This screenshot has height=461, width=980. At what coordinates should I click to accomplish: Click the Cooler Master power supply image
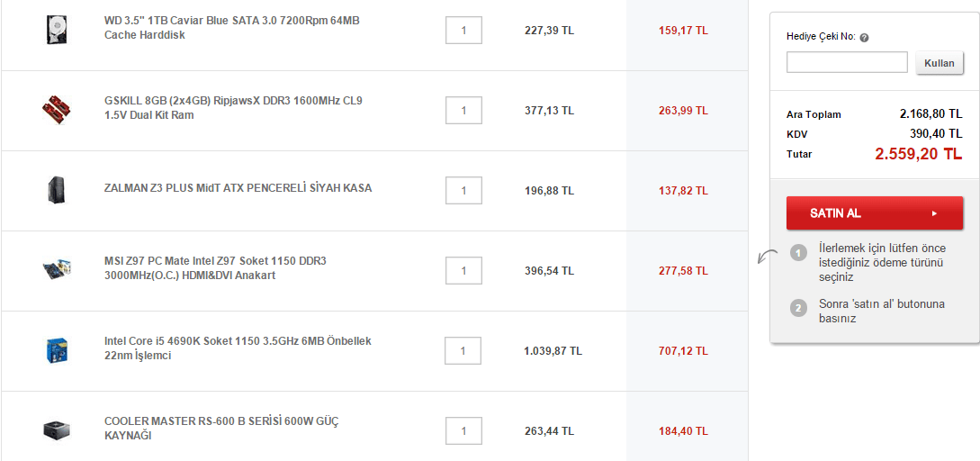[x=56, y=430]
